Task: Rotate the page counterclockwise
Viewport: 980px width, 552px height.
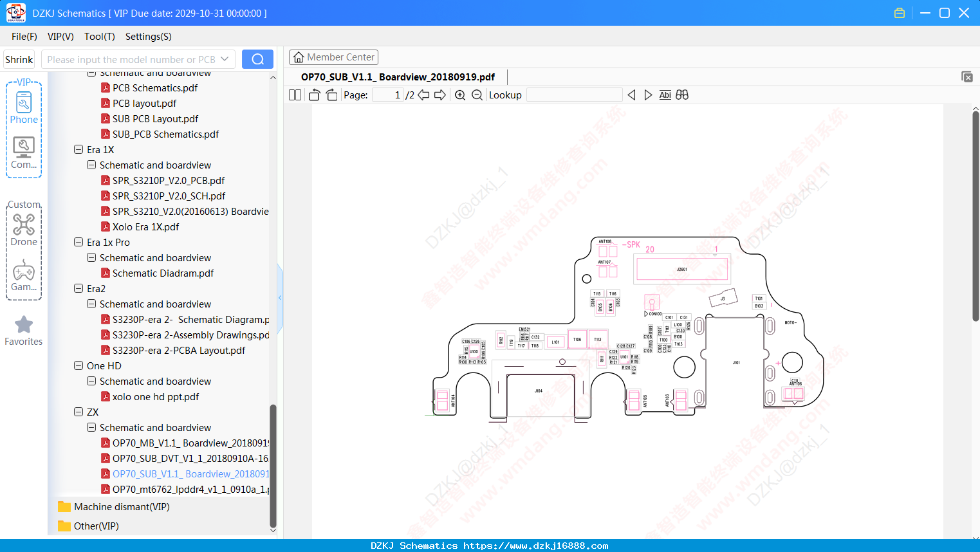Action: pyautogui.click(x=314, y=95)
